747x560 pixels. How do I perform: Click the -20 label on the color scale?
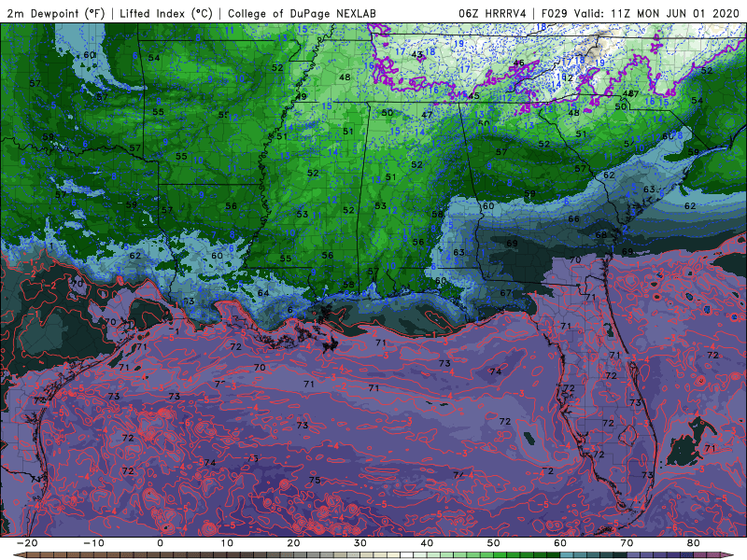click(27, 543)
